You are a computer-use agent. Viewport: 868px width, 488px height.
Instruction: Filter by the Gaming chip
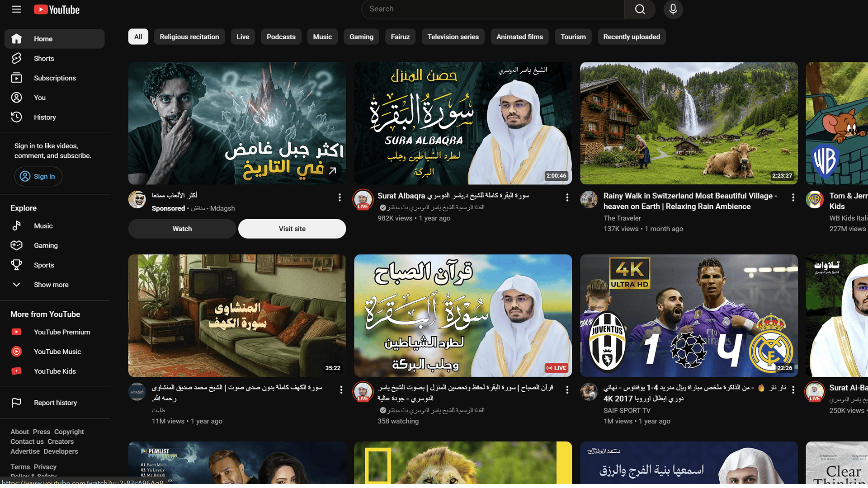pyautogui.click(x=361, y=37)
